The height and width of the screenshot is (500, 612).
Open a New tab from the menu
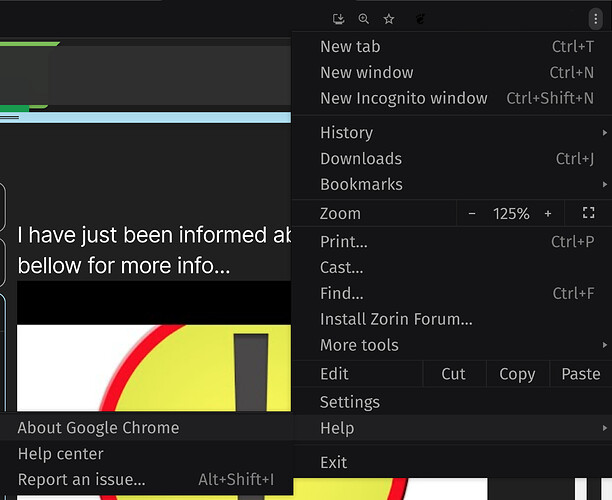(452, 46)
